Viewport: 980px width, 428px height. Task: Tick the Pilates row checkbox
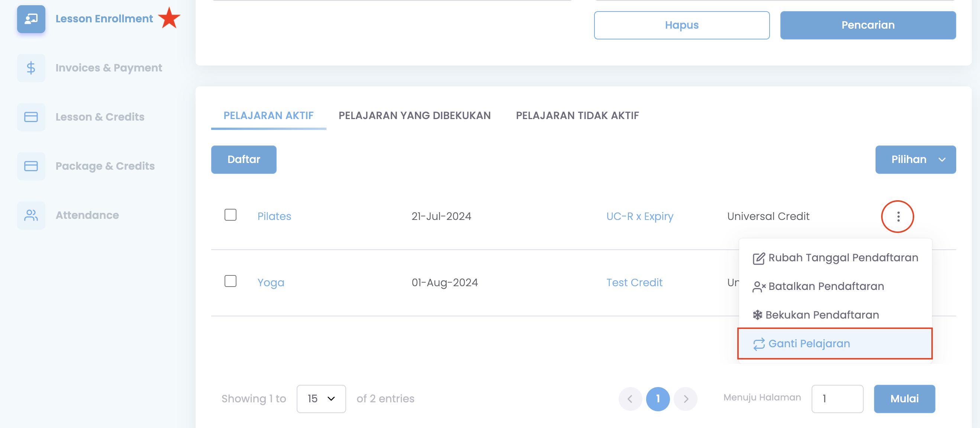click(230, 215)
